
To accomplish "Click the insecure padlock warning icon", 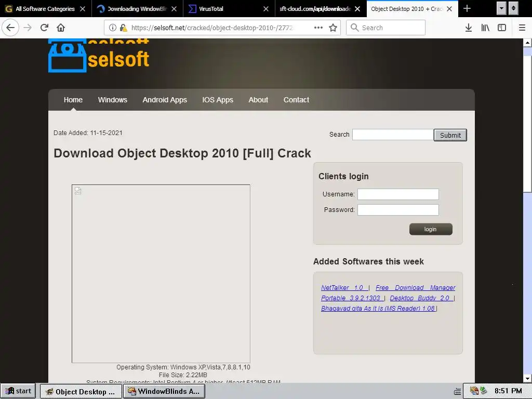I will 124,28.
